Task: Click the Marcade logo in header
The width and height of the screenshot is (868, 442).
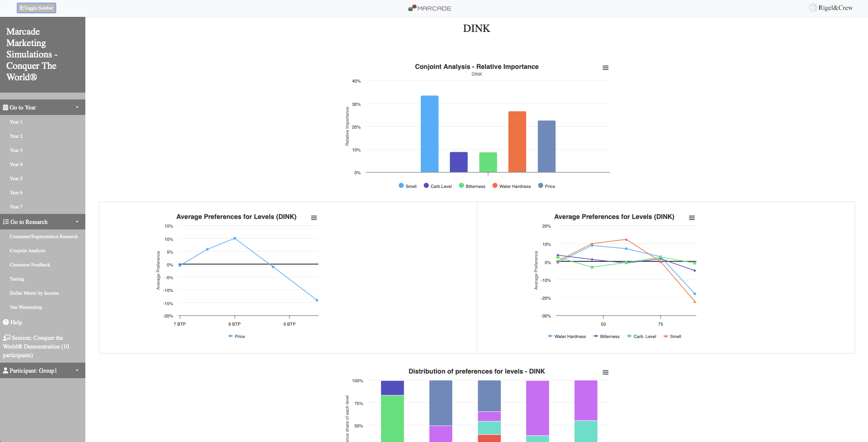Action: click(x=429, y=8)
